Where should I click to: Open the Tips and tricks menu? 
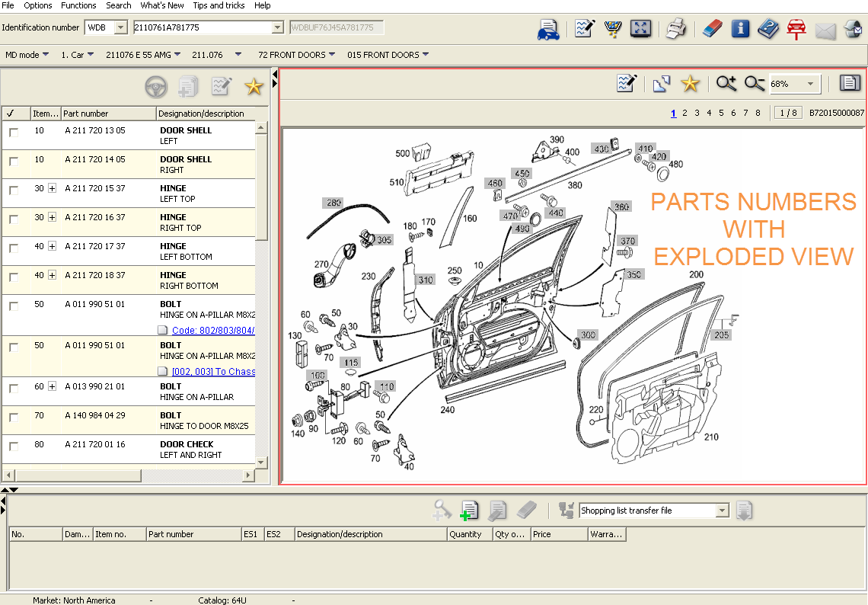(219, 5)
